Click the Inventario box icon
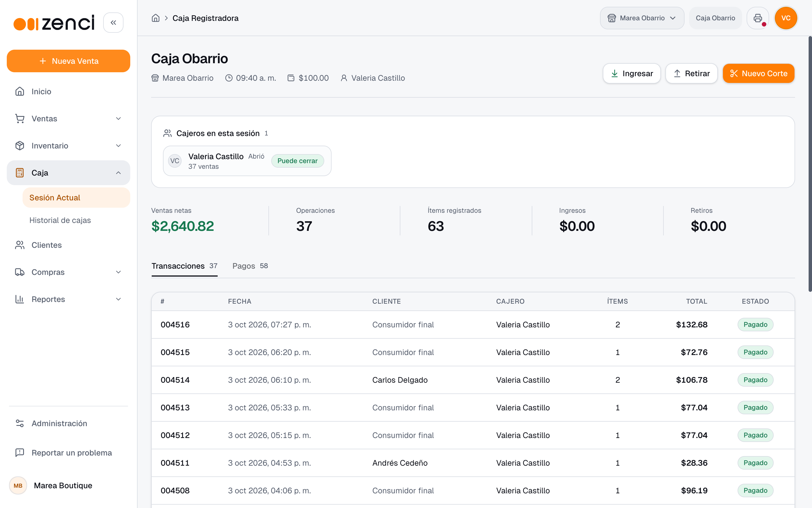The image size is (812, 508). 20,145
